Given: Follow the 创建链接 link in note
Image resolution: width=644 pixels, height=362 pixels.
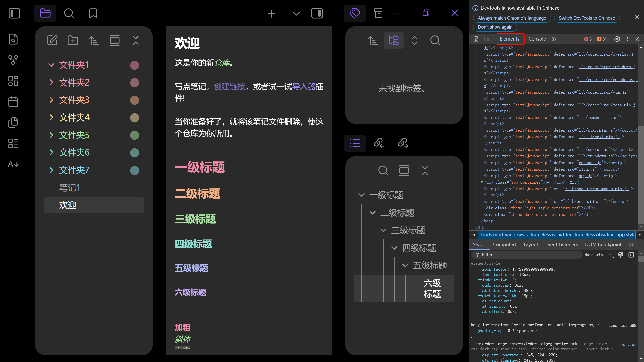Looking at the screenshot, I should 229,87.
